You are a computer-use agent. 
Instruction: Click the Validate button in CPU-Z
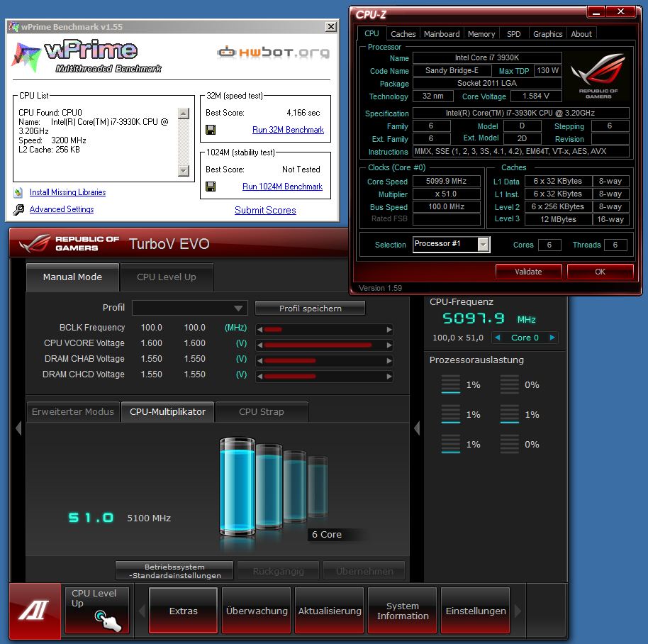pos(528,272)
